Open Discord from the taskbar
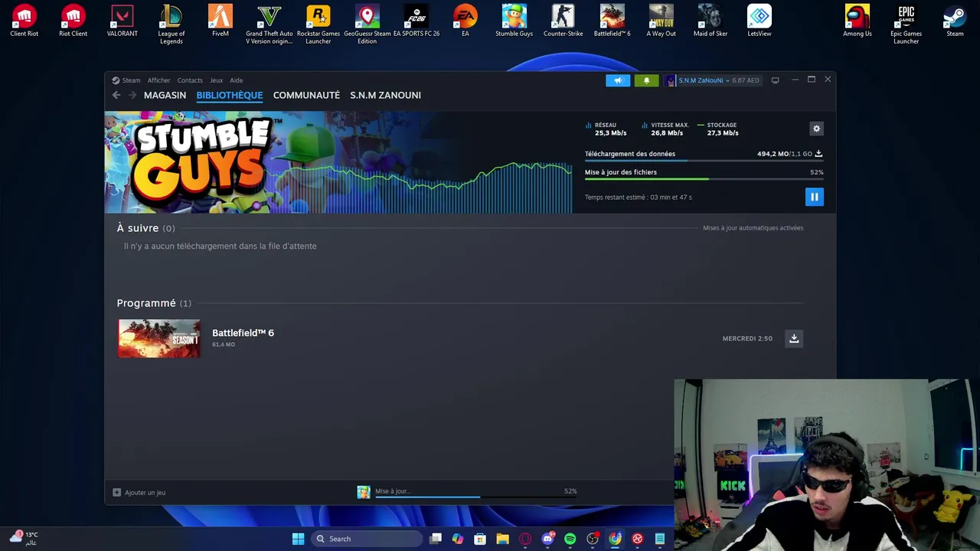 pos(547,539)
